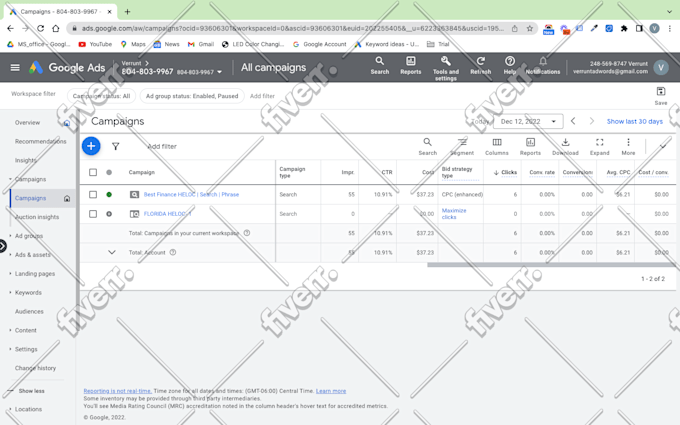
Task: Reload the browser page
Action: (40, 28)
